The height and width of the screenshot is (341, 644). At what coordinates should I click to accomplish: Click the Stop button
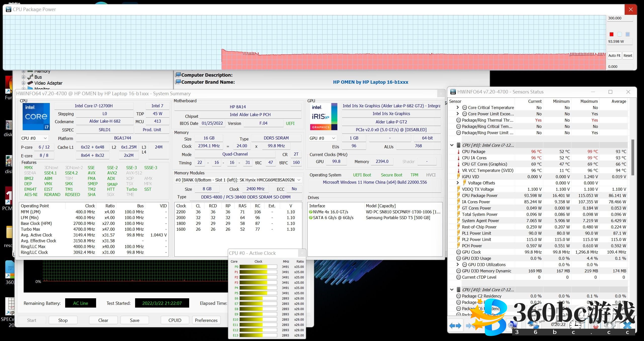click(x=63, y=320)
